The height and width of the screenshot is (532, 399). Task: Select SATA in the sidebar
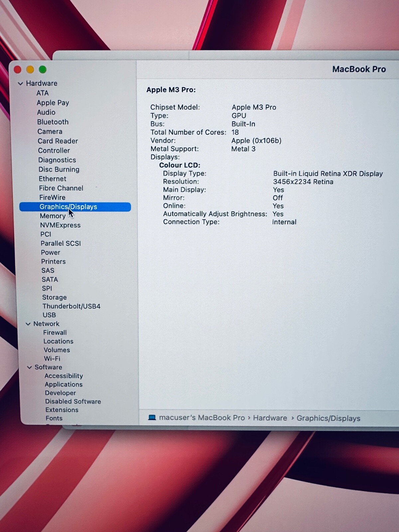click(x=50, y=280)
